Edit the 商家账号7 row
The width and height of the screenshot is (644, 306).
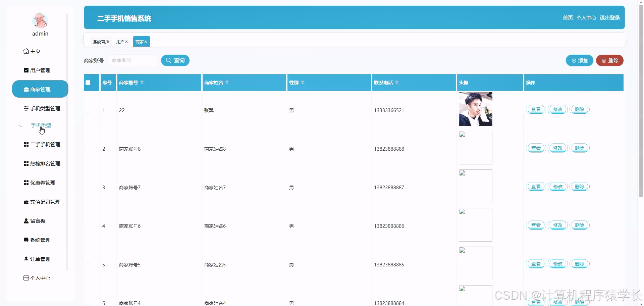tap(558, 187)
